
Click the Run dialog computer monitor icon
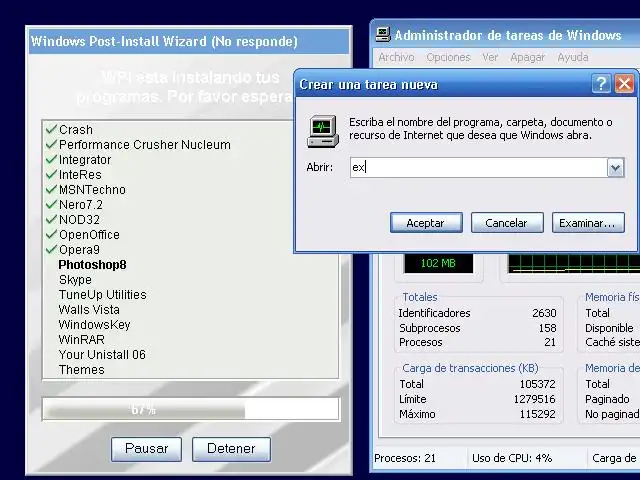pos(323,131)
